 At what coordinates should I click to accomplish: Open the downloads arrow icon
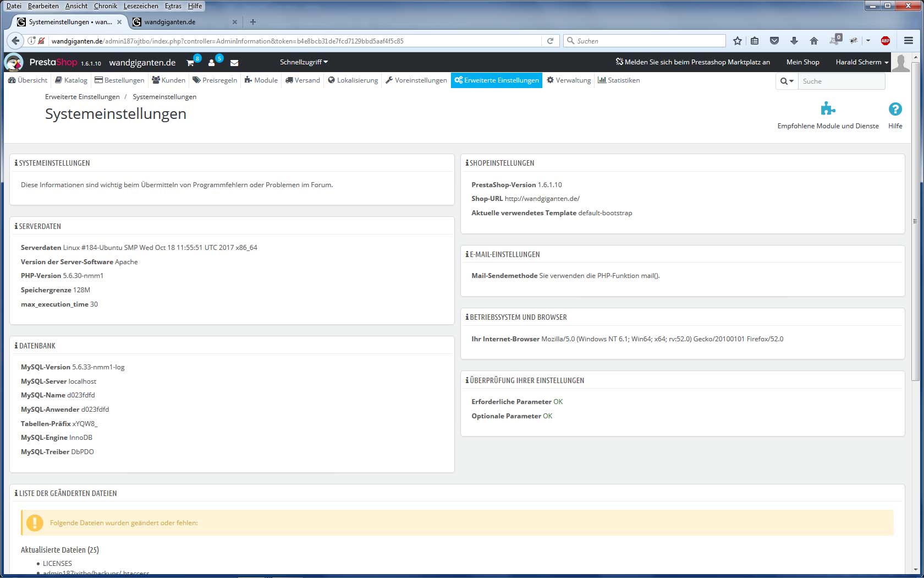click(794, 41)
